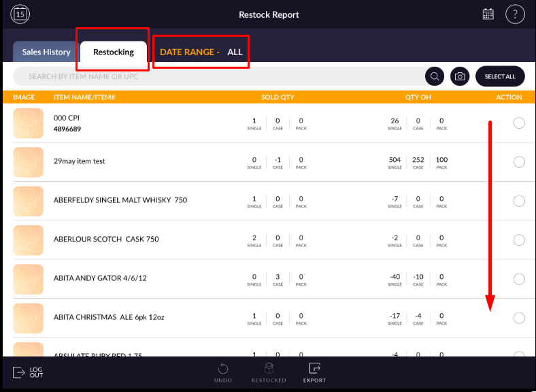Screen dimensions: 536x392
Task: Select the 000 CPI row radio button
Action: coord(519,123)
